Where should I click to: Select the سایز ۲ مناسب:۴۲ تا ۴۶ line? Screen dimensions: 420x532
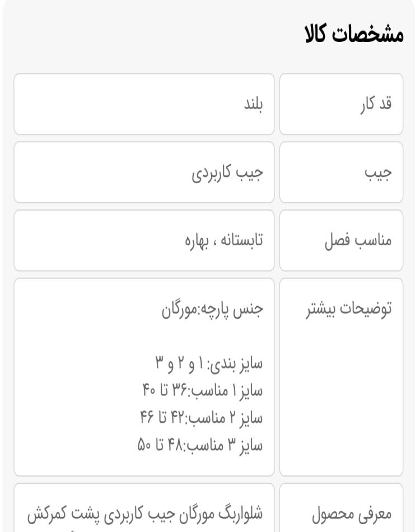202,418
